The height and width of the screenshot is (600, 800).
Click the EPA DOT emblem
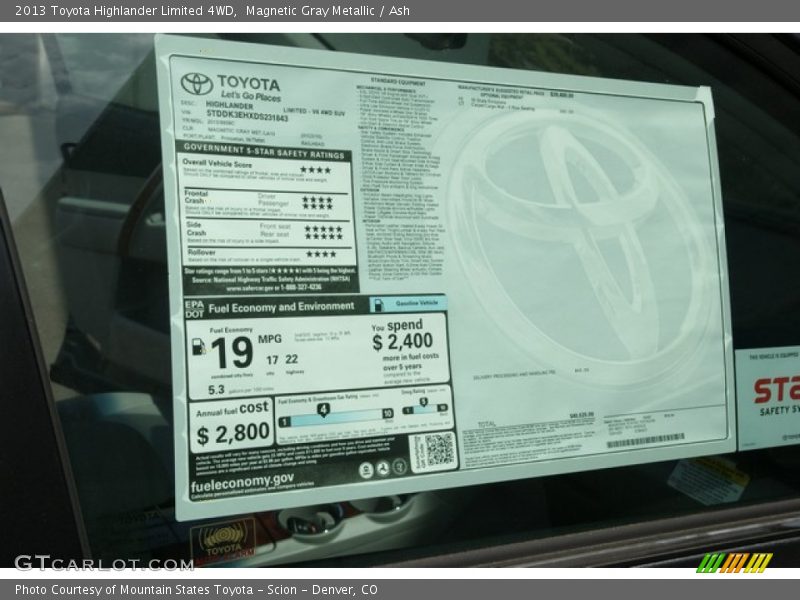(x=196, y=307)
